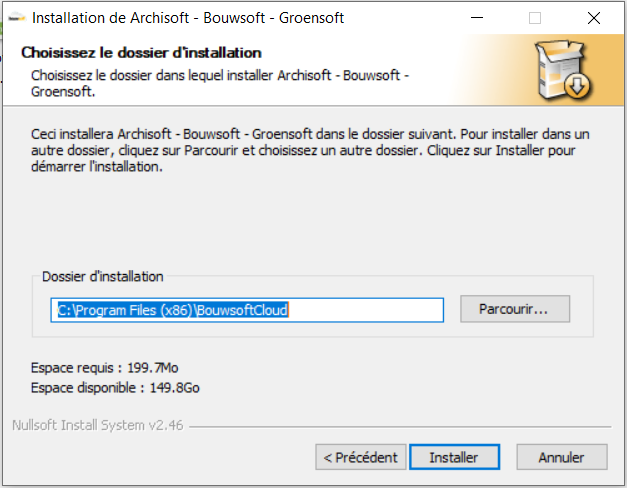Click the window title 'Installation de Archisoft'
Image resolution: width=627 pixels, height=488 pixels.
coord(110,18)
